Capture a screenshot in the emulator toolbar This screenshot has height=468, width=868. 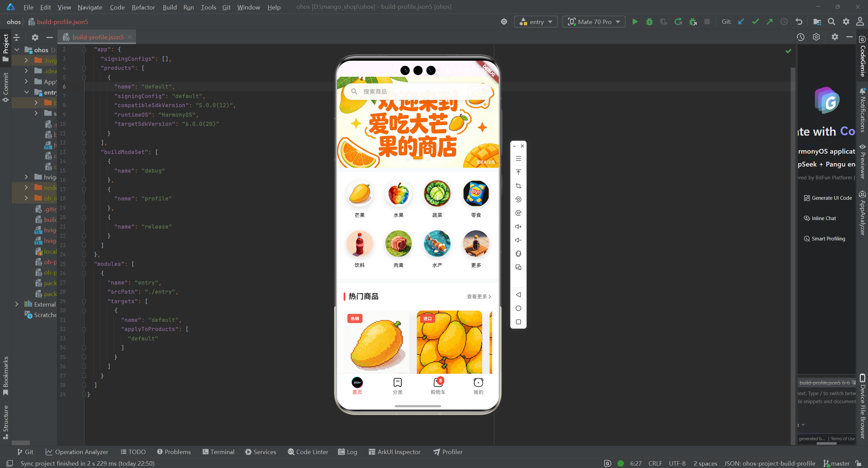(x=518, y=186)
